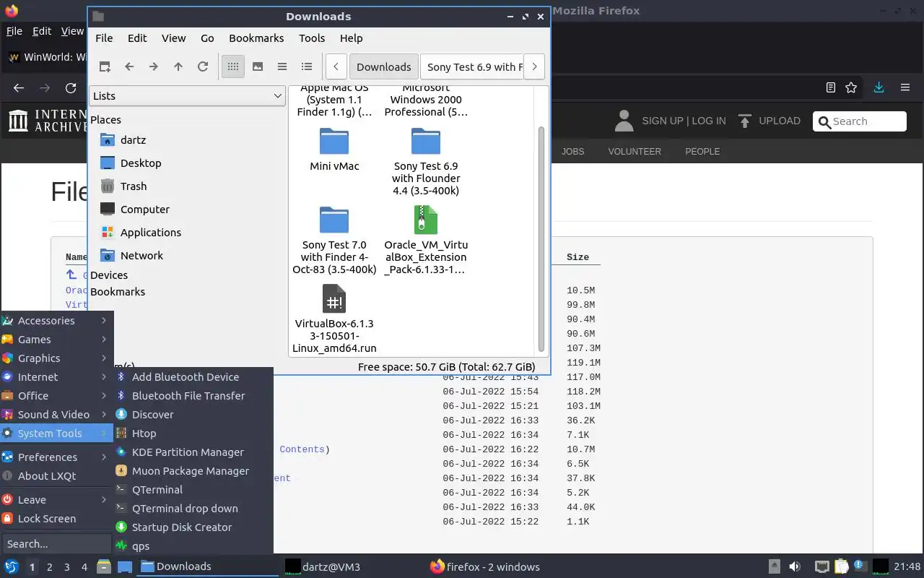The width and height of the screenshot is (924, 578).
Task: Expand Games submenu in start menu
Action: point(56,339)
